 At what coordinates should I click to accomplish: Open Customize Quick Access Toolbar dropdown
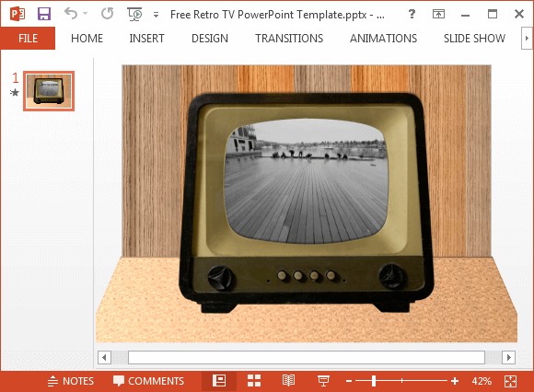[156, 15]
